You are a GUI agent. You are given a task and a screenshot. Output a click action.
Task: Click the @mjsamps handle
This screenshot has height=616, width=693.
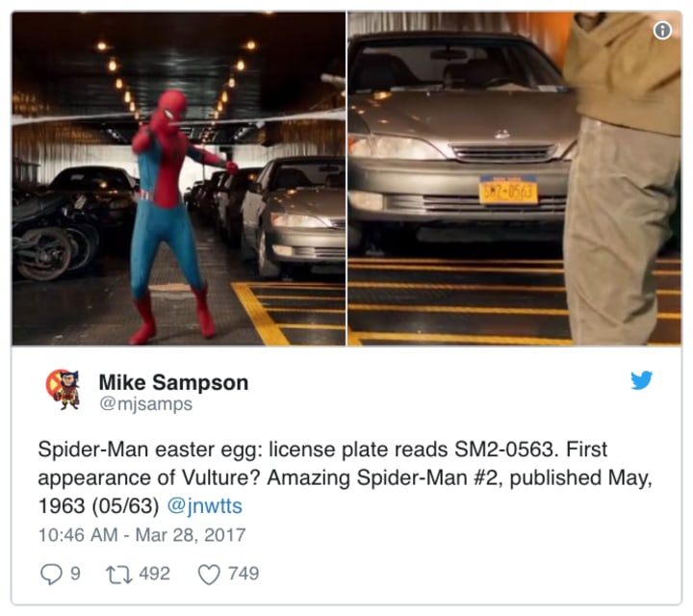[146, 403]
